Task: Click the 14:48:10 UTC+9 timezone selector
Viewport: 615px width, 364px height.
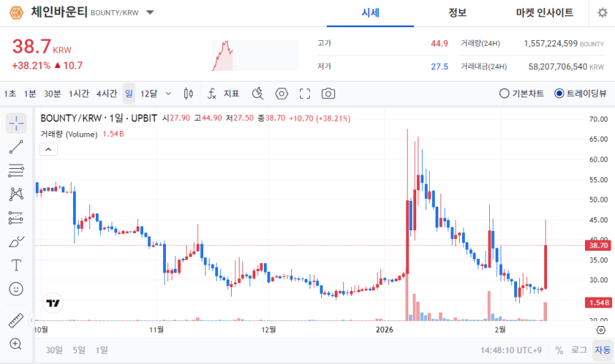Action: click(x=511, y=350)
